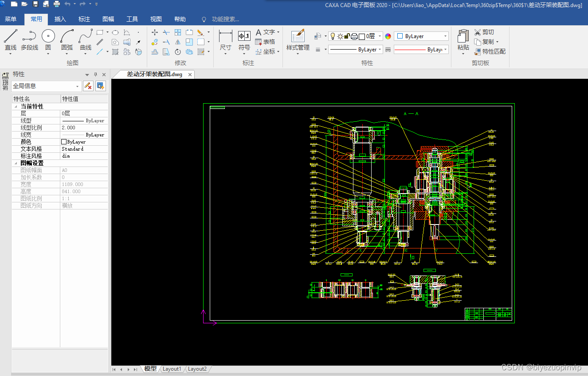This screenshot has width=588, height=376.
Task: Close the 差动牙架装配图.dwg document tab
Action: [190, 74]
